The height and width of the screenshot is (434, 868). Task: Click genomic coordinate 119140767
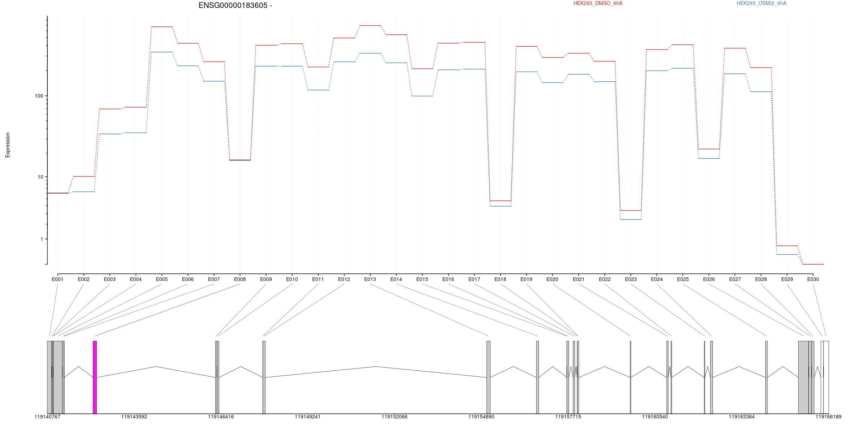point(47,417)
